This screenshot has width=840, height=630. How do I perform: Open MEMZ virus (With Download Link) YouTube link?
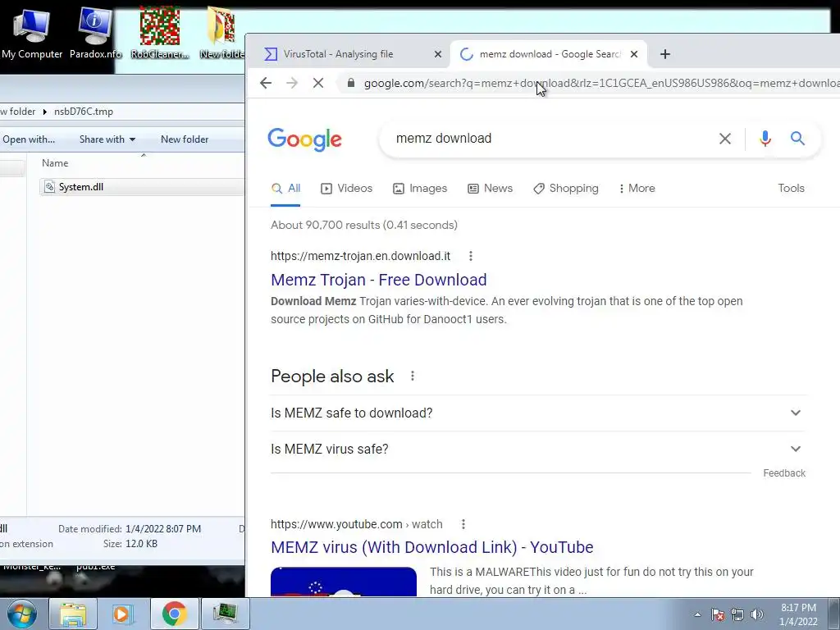pyautogui.click(x=431, y=547)
